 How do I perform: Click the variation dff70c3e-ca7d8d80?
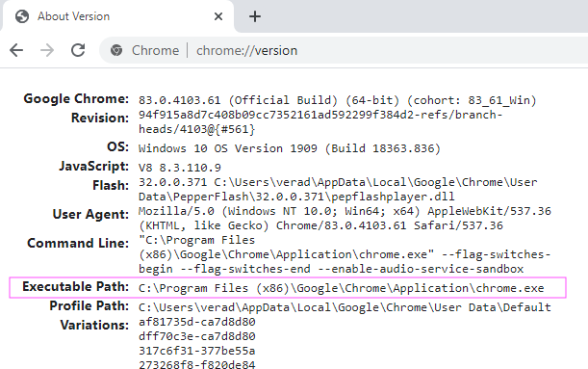tap(197, 336)
